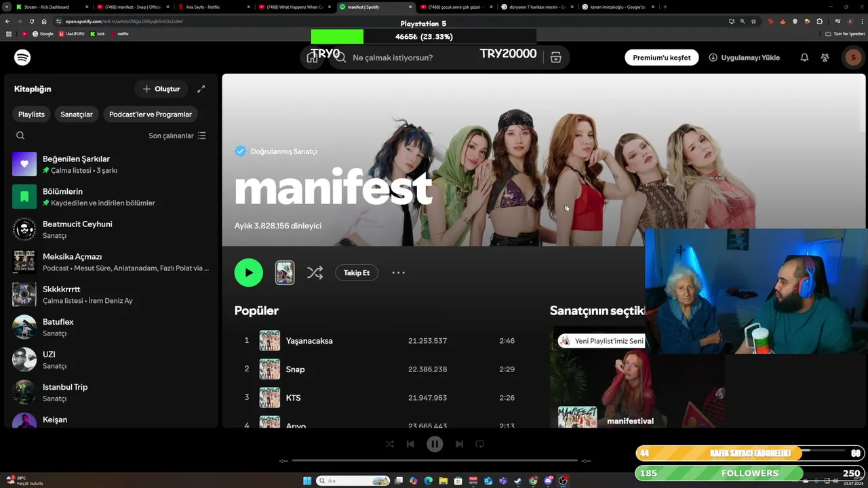Toggle shuffle beside the artist play button
The height and width of the screenshot is (488, 868).
(315, 272)
